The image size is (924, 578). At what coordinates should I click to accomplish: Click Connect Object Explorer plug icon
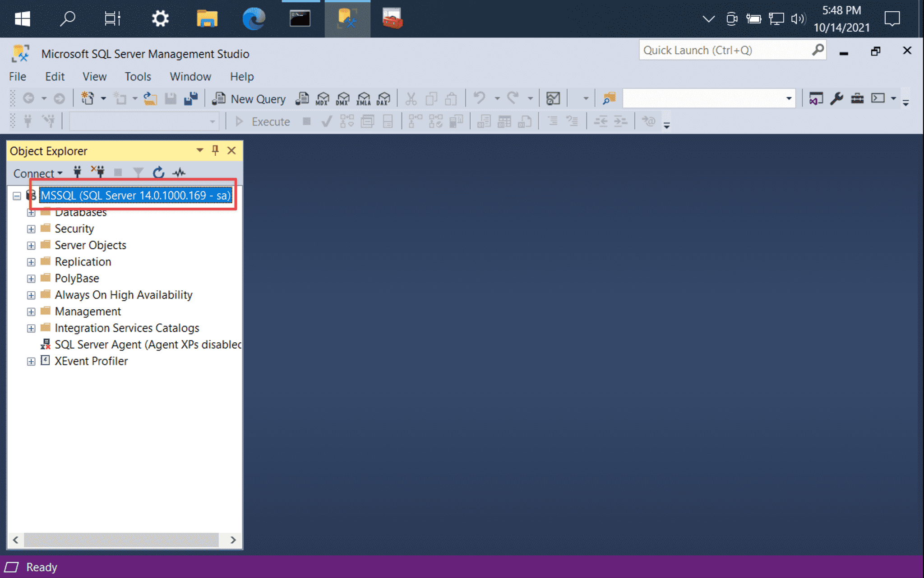[78, 172]
